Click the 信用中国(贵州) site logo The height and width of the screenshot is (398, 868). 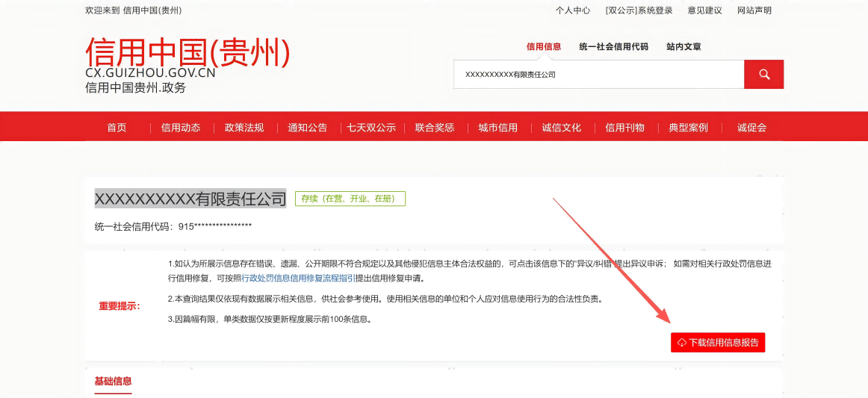[187, 54]
